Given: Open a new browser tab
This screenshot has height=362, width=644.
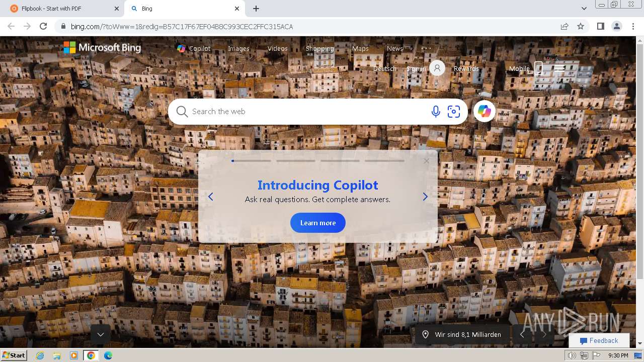Looking at the screenshot, I should coord(256,9).
